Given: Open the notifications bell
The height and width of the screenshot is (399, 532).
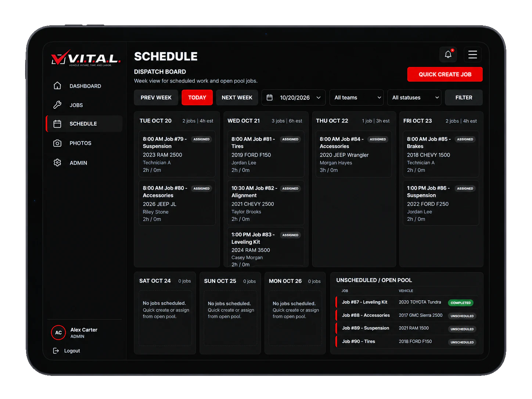Looking at the screenshot, I should coord(448,54).
